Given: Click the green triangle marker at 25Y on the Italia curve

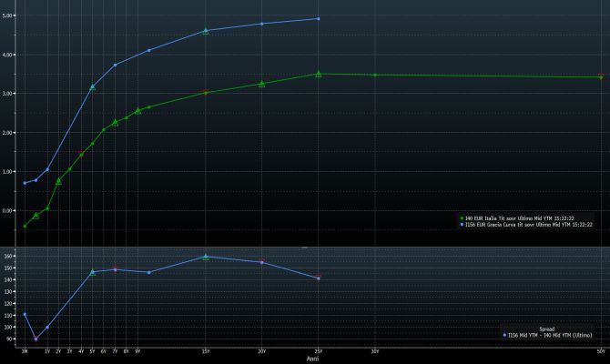Looking at the screenshot, I should [x=319, y=74].
